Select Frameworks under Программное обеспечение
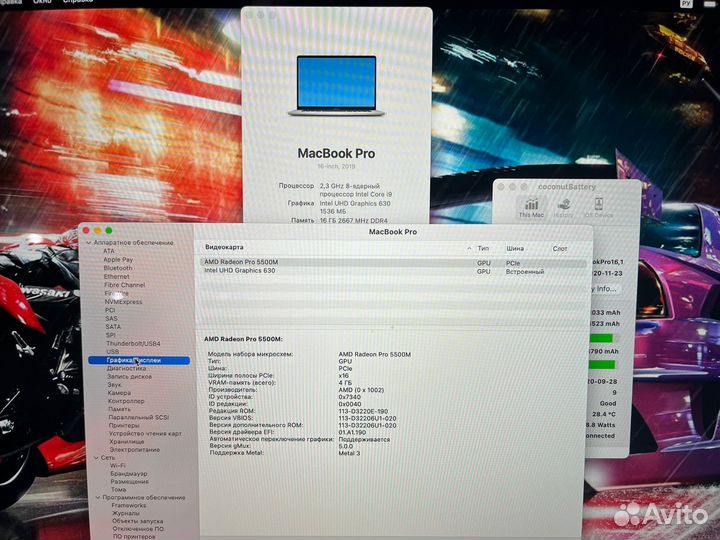This screenshot has height=540, width=720. (129, 506)
